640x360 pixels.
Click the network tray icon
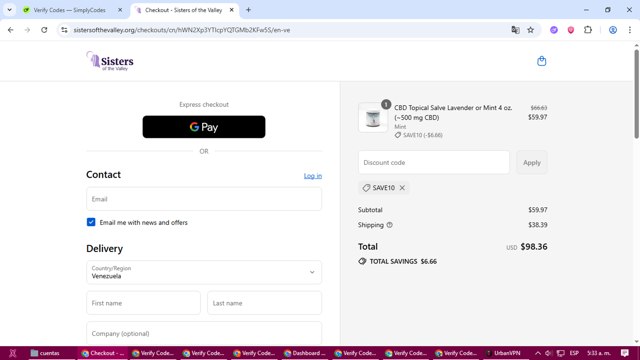(x=561, y=353)
